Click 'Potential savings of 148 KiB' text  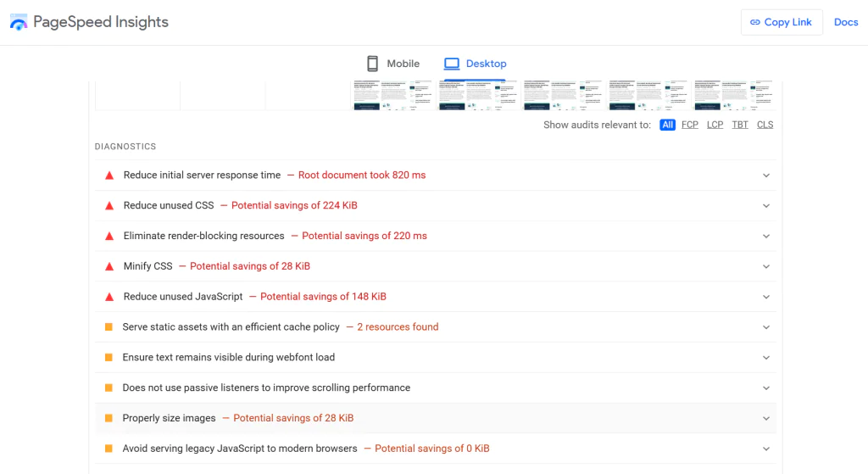[x=323, y=297]
